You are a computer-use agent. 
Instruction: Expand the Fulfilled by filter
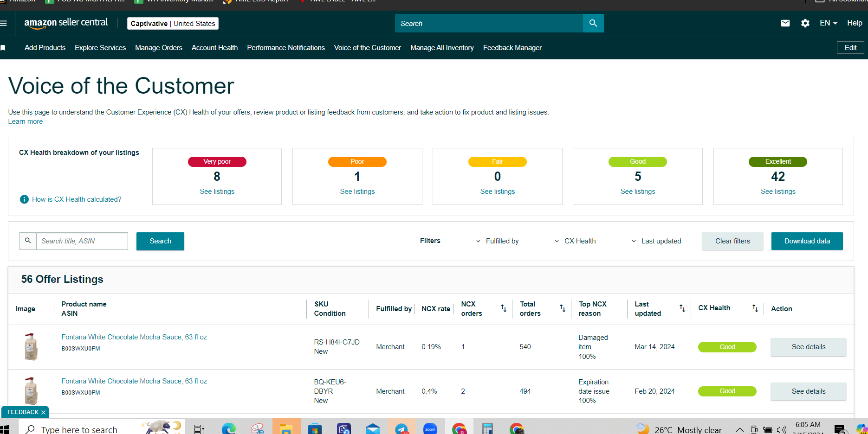coord(498,241)
